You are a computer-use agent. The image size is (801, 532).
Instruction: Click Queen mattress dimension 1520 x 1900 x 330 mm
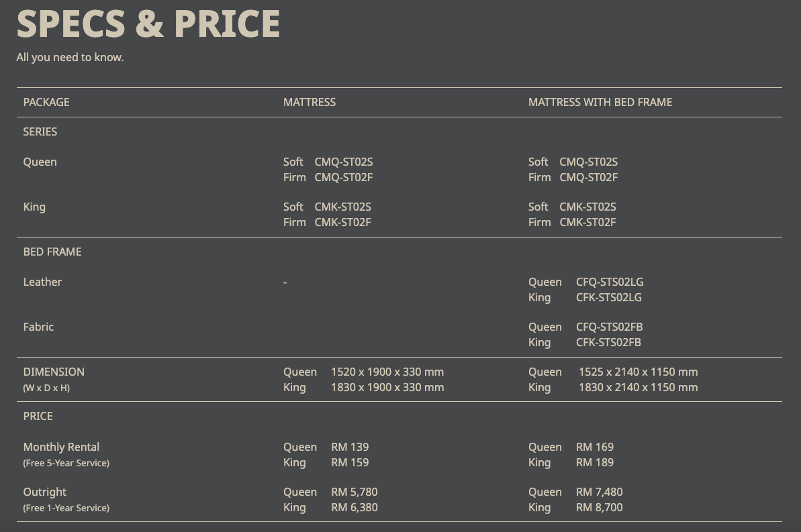[x=387, y=372]
